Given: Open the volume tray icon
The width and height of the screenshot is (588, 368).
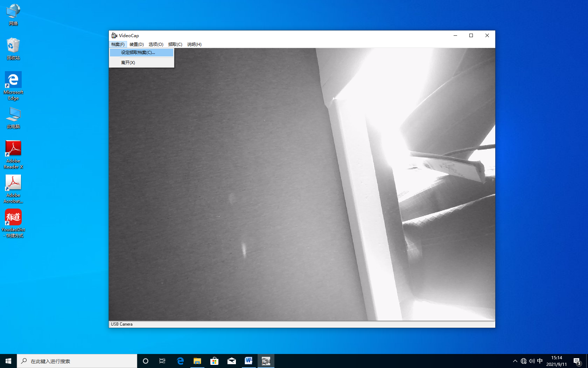Looking at the screenshot, I should click(532, 361).
